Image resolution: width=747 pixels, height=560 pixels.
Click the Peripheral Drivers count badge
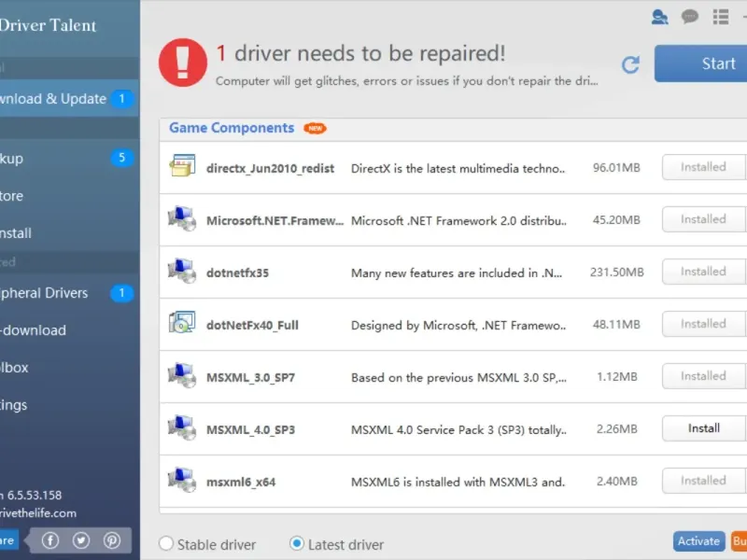pos(122,293)
